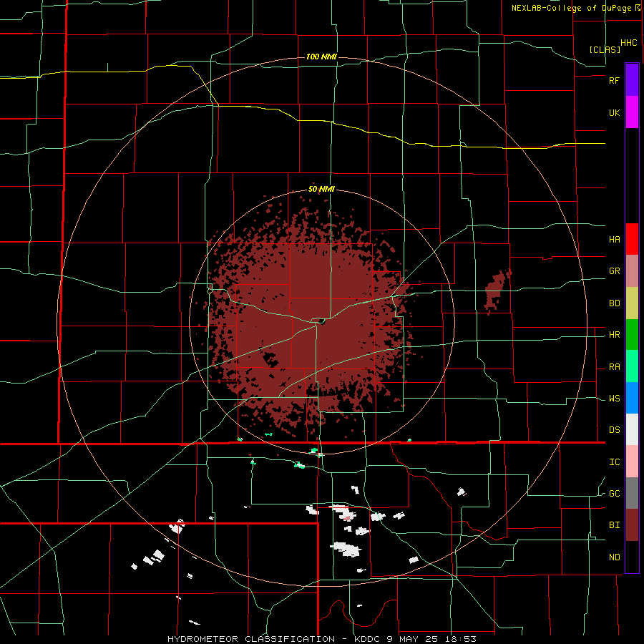The image size is (644, 644).
Task: Click the UK magenta legend swatch
Action: point(632,112)
